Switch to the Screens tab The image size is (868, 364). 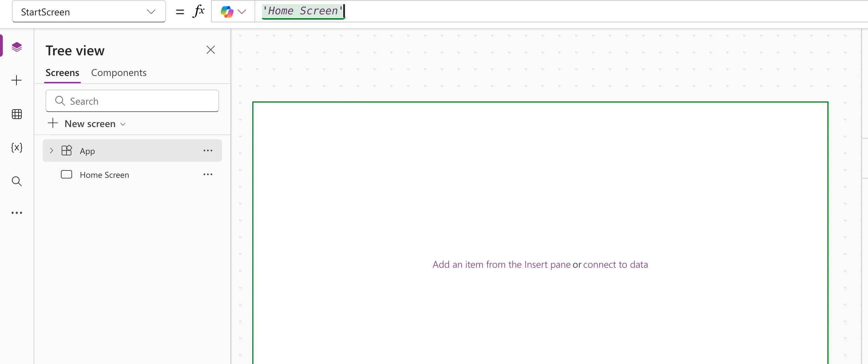point(62,73)
